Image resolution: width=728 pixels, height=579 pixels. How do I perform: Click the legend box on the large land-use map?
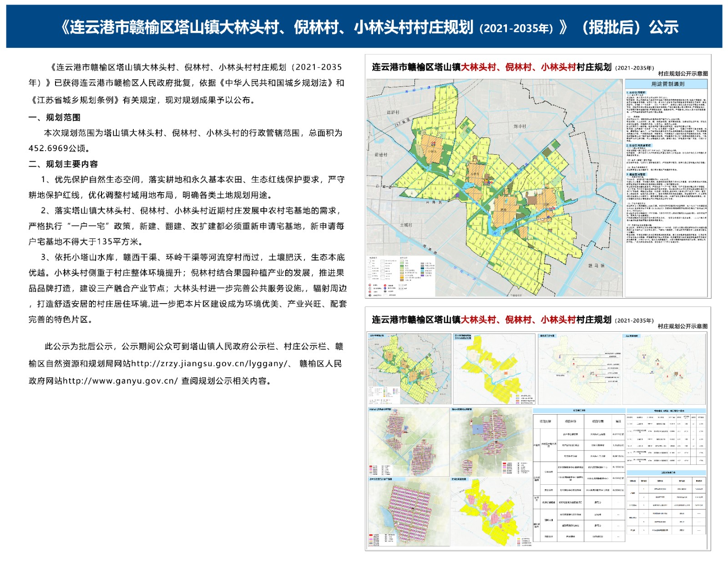coord(402,276)
